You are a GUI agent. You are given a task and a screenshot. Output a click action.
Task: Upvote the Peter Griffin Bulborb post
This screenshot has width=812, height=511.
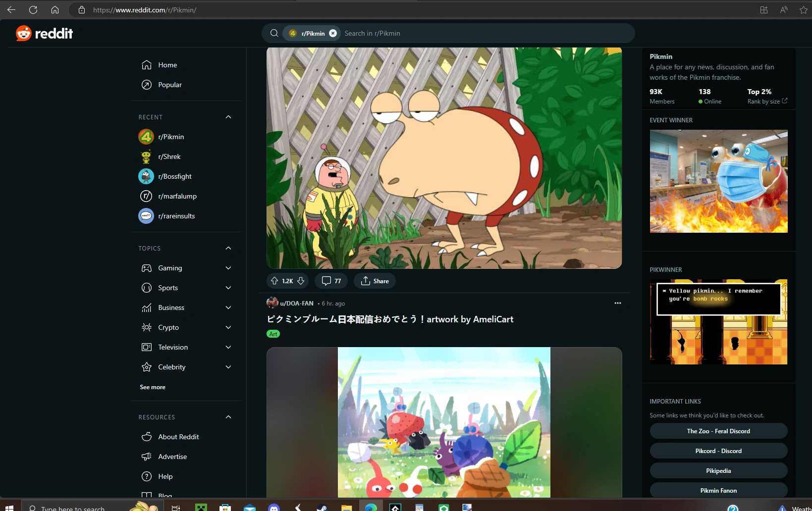pyautogui.click(x=274, y=281)
